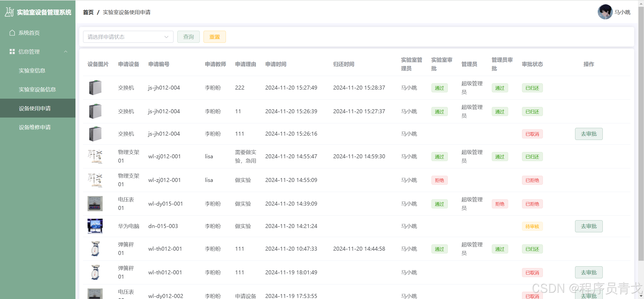This screenshot has height=299, width=644.
Task: Click the first 弹簧秤 device image
Action: point(95,249)
